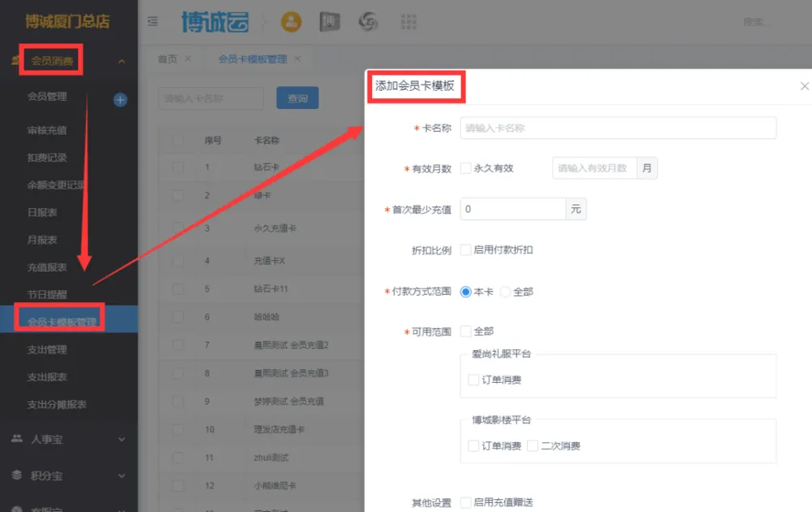Open 支出管理 in the sidebar
This screenshot has width=812, height=512.
[x=47, y=349]
